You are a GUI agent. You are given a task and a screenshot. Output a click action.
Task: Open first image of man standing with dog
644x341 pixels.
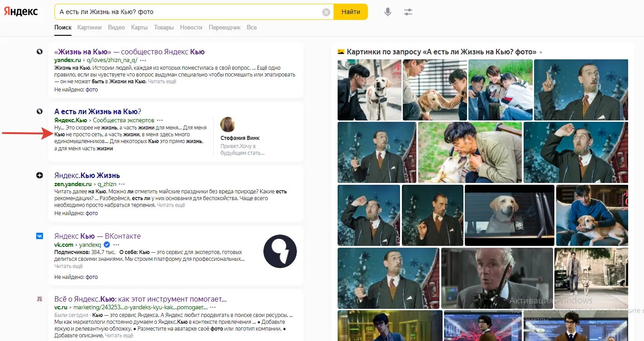click(x=369, y=90)
